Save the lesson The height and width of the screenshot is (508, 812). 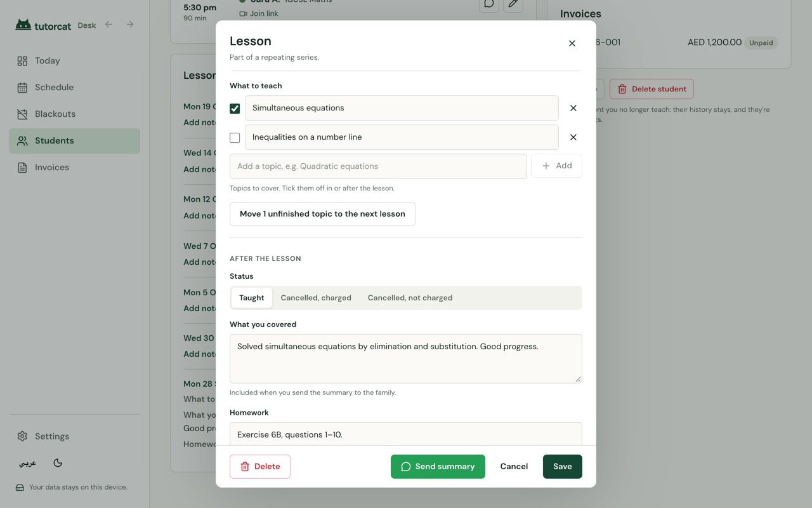point(563,467)
